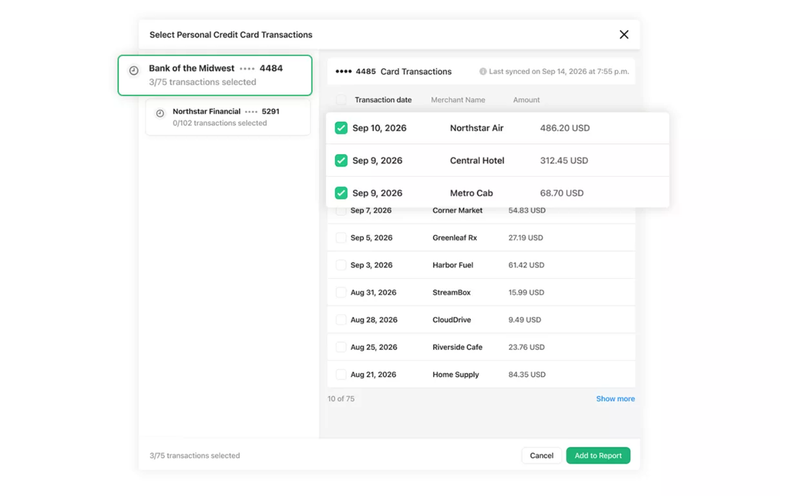Check the StreamBox transaction checkbox

pos(341,292)
